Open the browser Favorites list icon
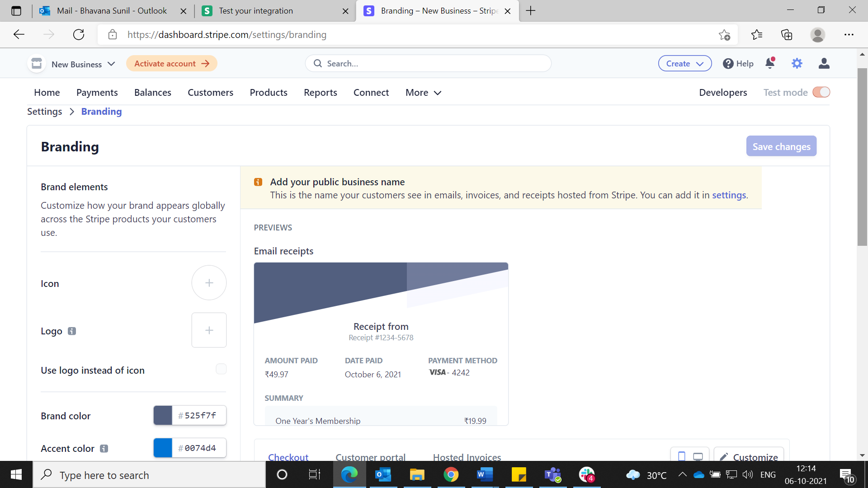Image resolution: width=868 pixels, height=488 pixels. coord(757,35)
